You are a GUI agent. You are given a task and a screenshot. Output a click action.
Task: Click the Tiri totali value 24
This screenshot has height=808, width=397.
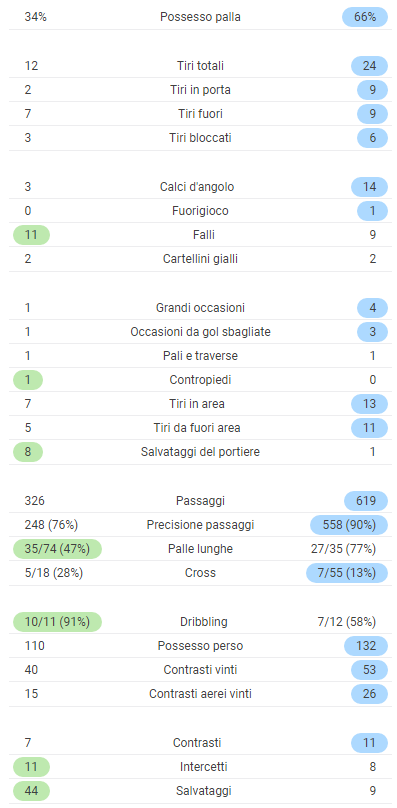point(369,66)
